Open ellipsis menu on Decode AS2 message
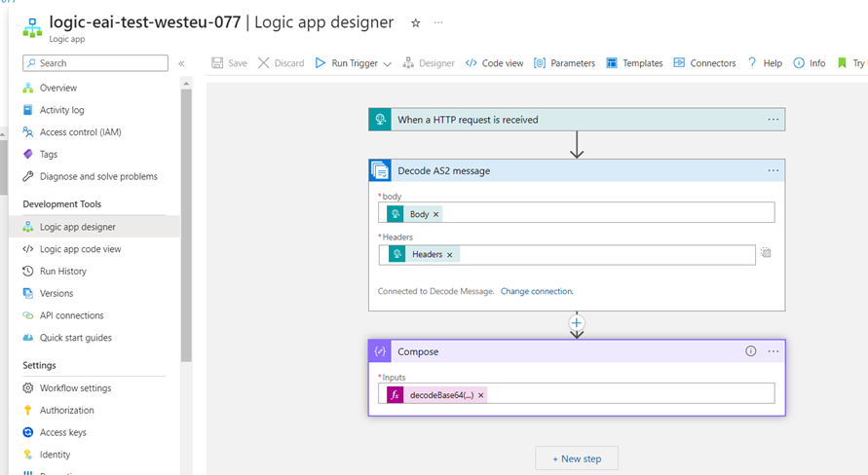This screenshot has height=475, width=868. click(x=774, y=171)
